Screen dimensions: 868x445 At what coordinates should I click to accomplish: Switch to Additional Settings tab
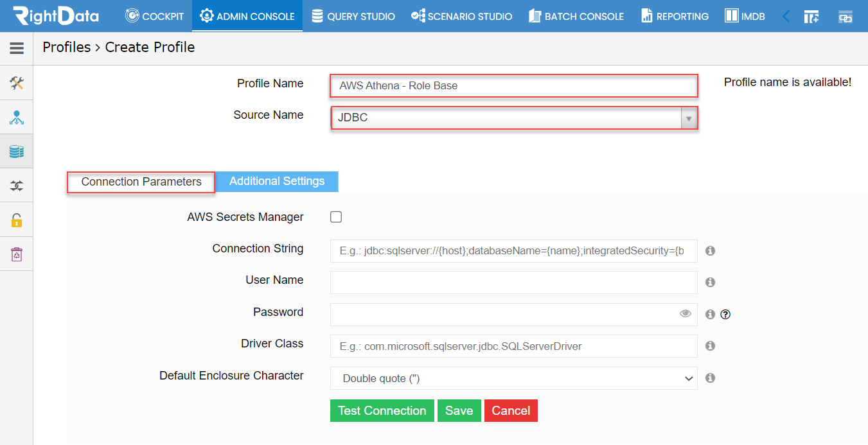(x=277, y=181)
